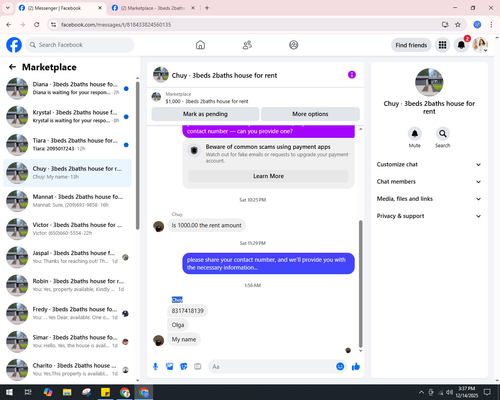
Task: Open the Home icon in top navigation
Action: pos(200,45)
